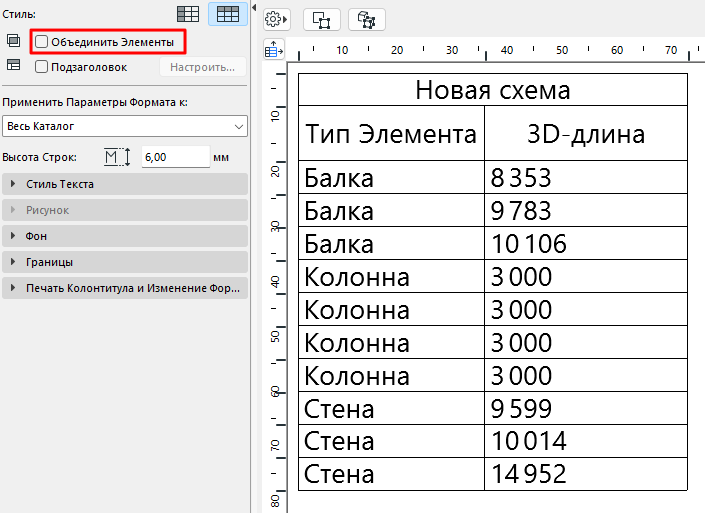This screenshot has width=705, height=513.
Task: Click the Настроить... button
Action: pyautogui.click(x=202, y=67)
